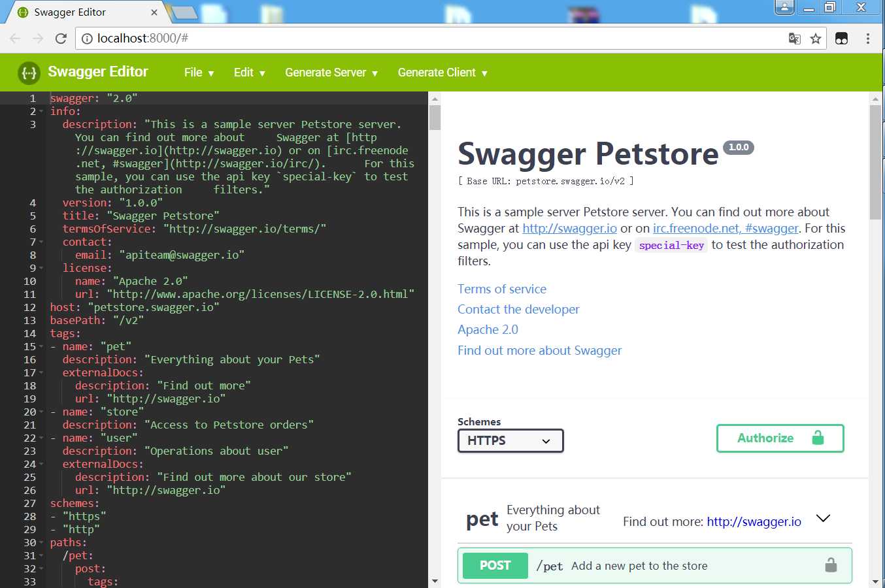Click the site info icon in address bar
885x588 pixels.
(x=87, y=39)
